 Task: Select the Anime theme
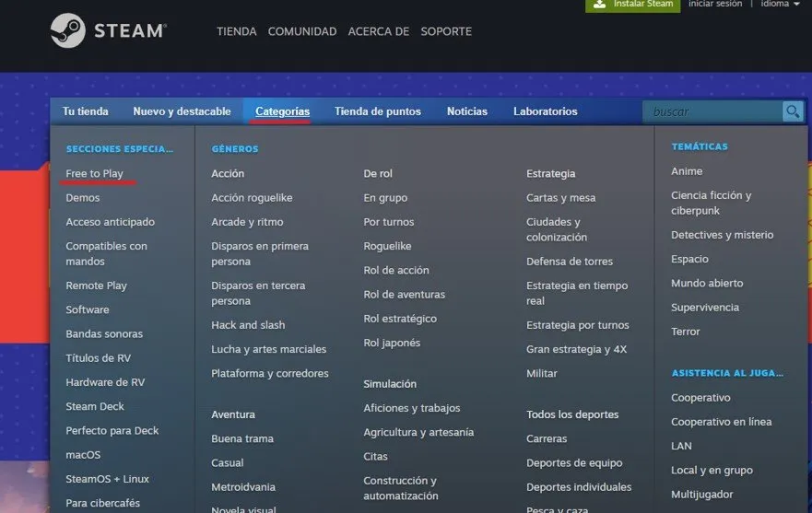[687, 171]
